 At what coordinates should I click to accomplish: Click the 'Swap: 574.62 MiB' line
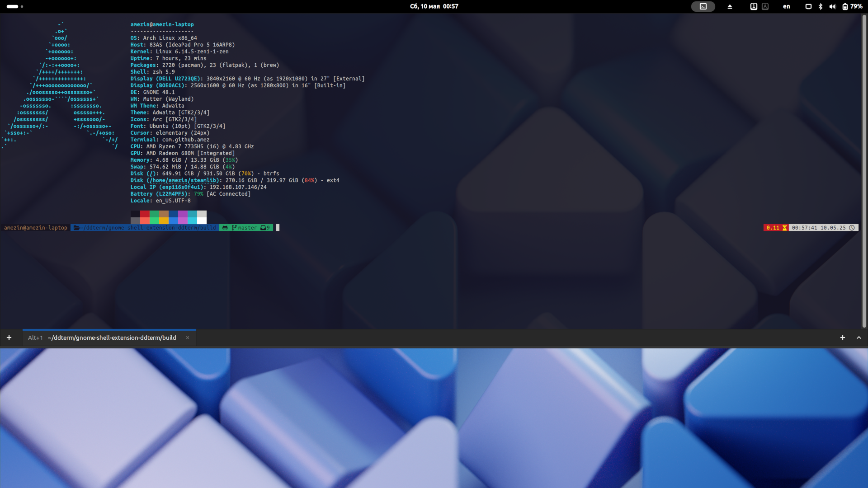[x=183, y=167]
